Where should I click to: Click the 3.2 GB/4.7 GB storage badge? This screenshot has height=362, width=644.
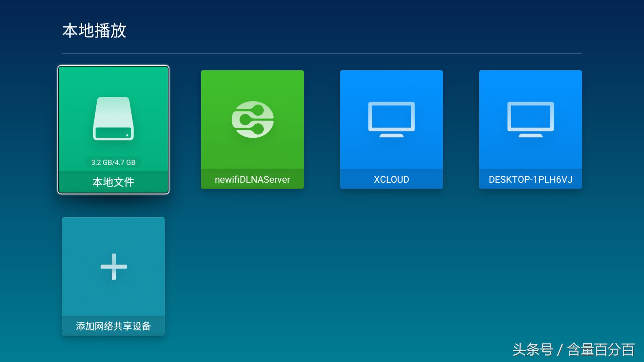click(x=113, y=162)
